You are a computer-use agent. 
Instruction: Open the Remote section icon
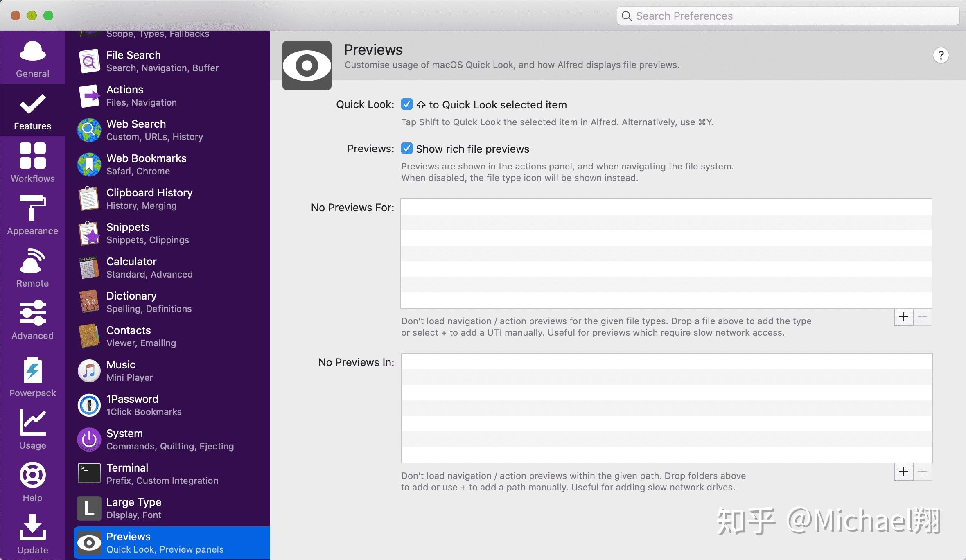(x=32, y=261)
